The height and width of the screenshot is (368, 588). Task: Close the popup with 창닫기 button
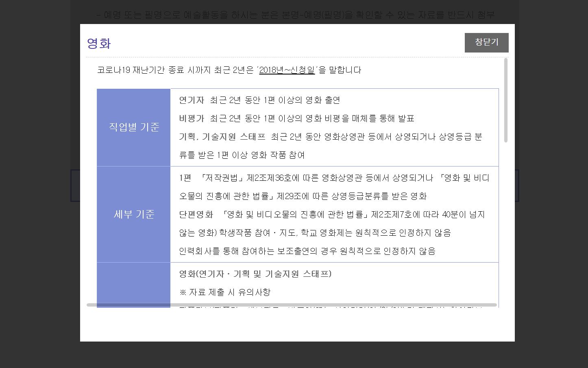486,43
